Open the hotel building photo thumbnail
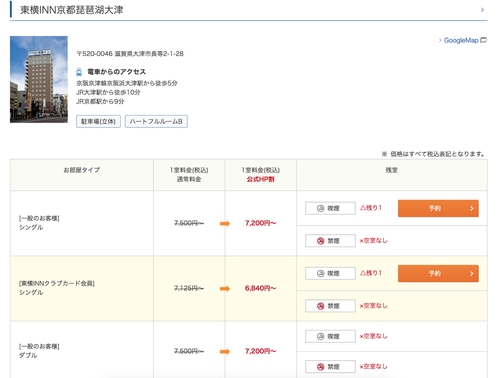Screen dimensions: 500x378 [39, 79]
